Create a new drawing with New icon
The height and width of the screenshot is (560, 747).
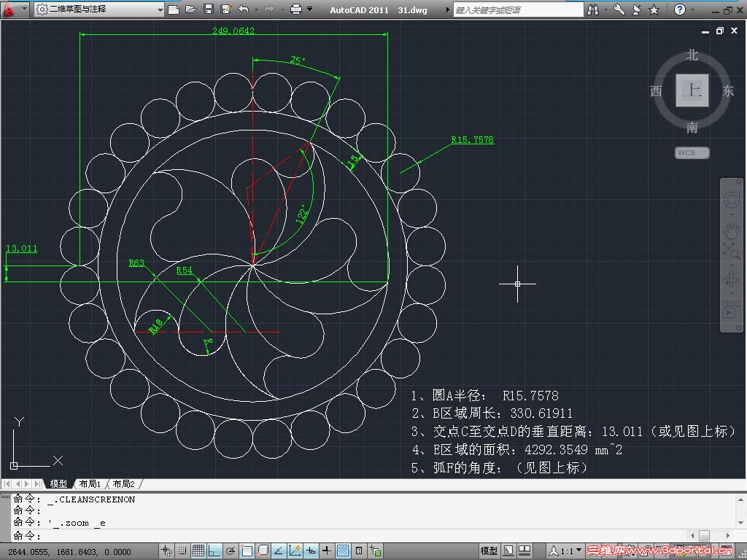pyautogui.click(x=174, y=9)
